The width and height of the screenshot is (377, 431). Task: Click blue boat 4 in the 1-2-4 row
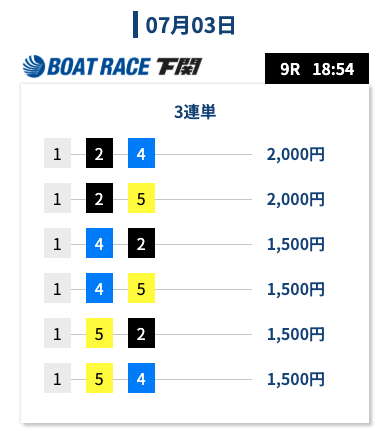pos(141,153)
